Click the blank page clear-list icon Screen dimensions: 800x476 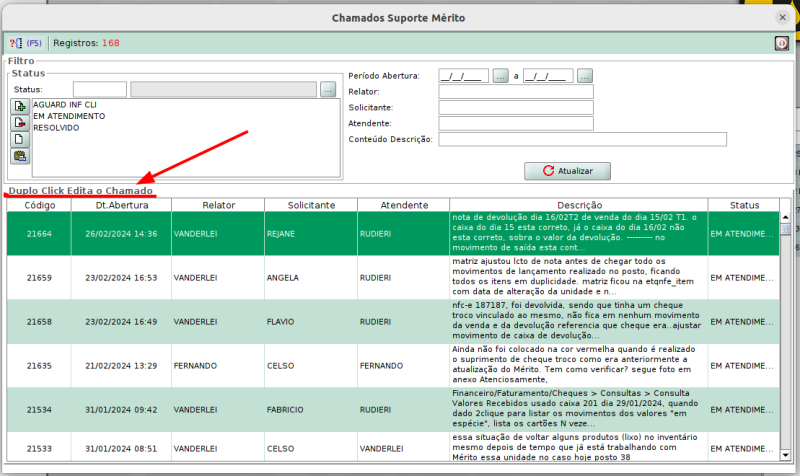20,139
